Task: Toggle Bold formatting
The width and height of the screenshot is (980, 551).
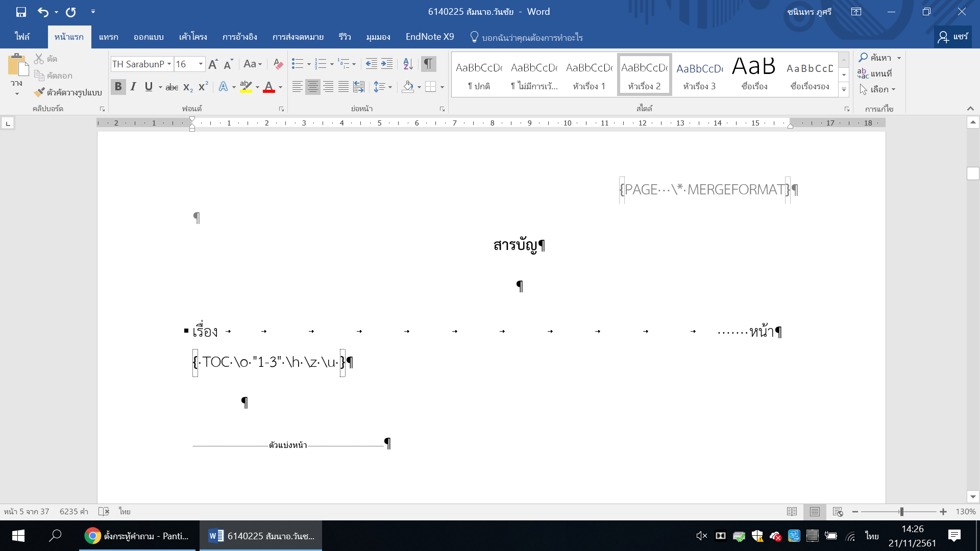Action: (118, 87)
